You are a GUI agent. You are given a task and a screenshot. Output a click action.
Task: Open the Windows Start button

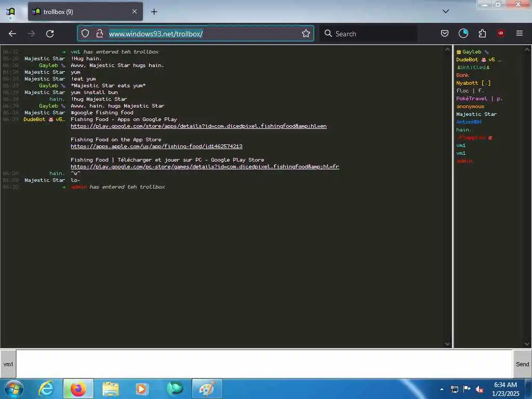tap(14, 389)
